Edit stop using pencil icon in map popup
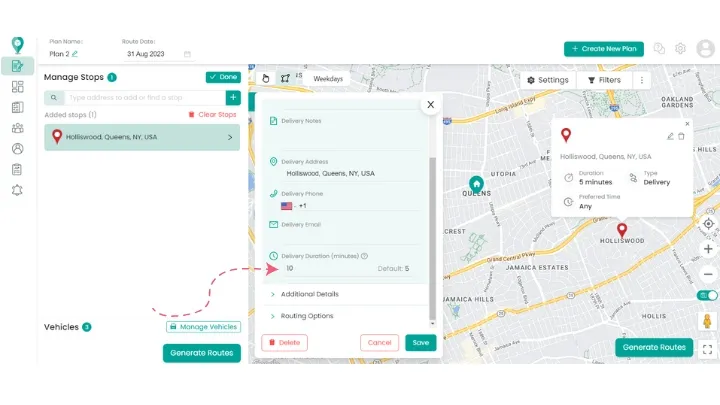720x405 pixels. [670, 136]
